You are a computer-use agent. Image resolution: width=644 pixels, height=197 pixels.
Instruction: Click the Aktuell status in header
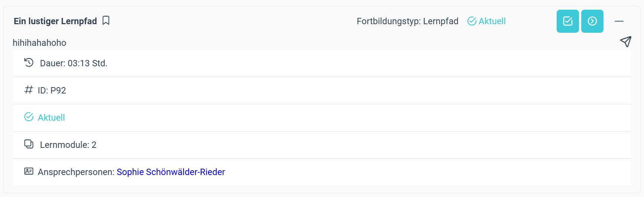(x=486, y=21)
